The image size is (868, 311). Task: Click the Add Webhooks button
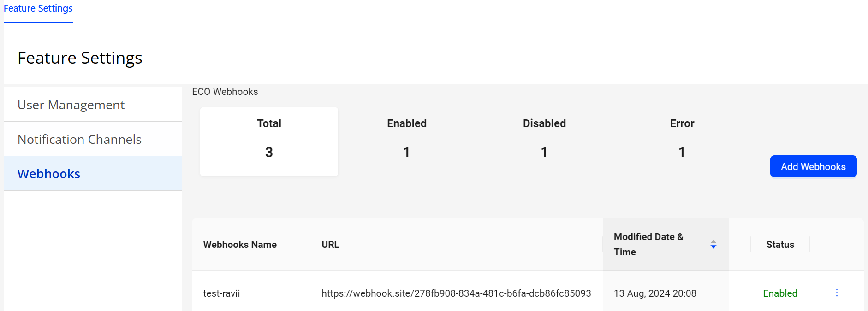(813, 166)
